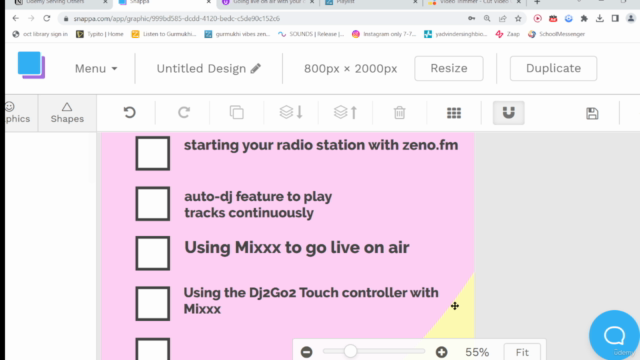Click the Duplicate button
This screenshot has width=640, height=360.
[553, 68]
